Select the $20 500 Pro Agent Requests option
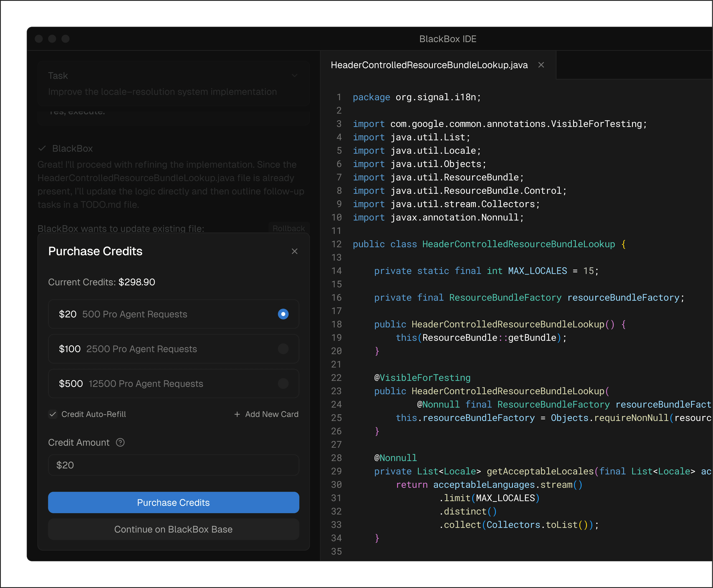The height and width of the screenshot is (588, 713). click(283, 314)
